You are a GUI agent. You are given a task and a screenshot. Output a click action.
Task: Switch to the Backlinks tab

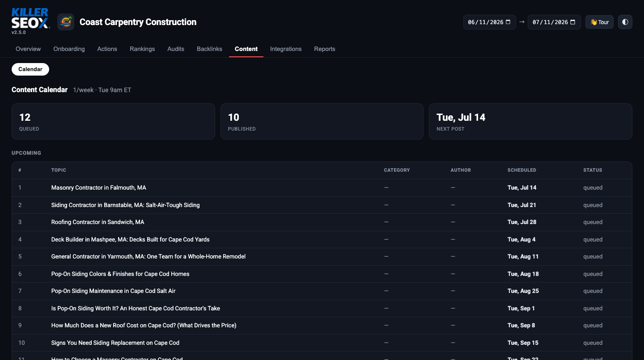209,49
